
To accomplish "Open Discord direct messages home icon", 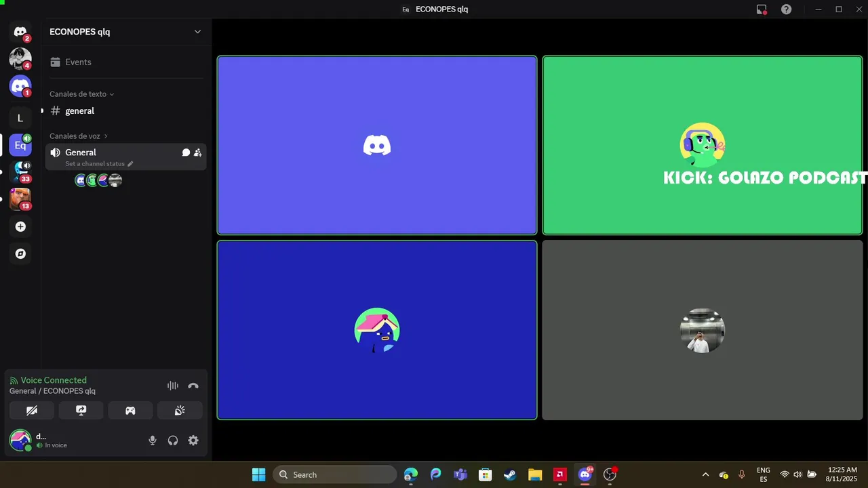I will pyautogui.click(x=20, y=32).
